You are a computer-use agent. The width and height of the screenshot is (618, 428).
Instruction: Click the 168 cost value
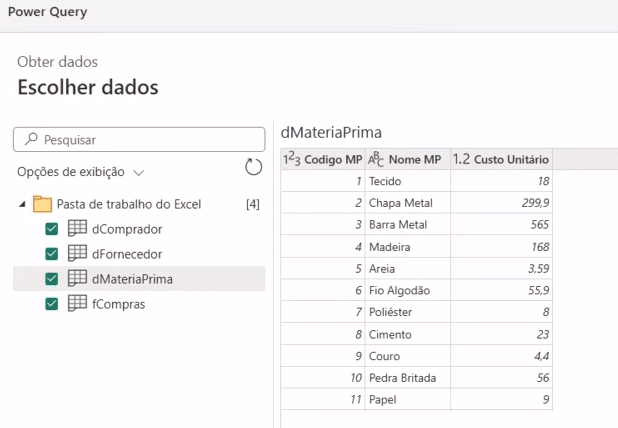click(540, 247)
